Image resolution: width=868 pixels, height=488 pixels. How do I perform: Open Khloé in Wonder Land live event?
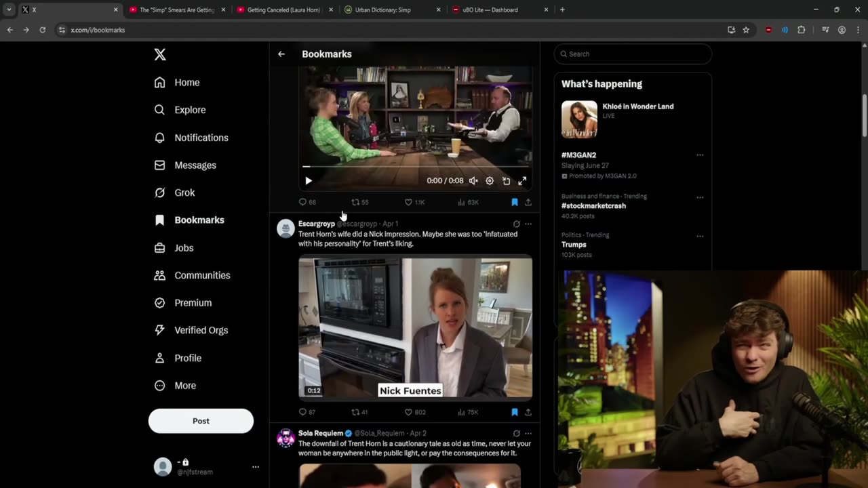click(x=633, y=119)
